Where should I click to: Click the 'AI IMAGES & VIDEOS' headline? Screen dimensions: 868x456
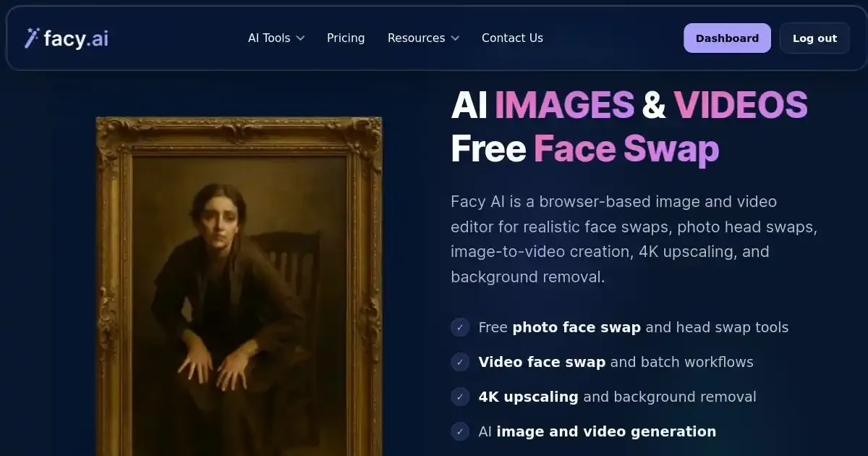coord(629,105)
